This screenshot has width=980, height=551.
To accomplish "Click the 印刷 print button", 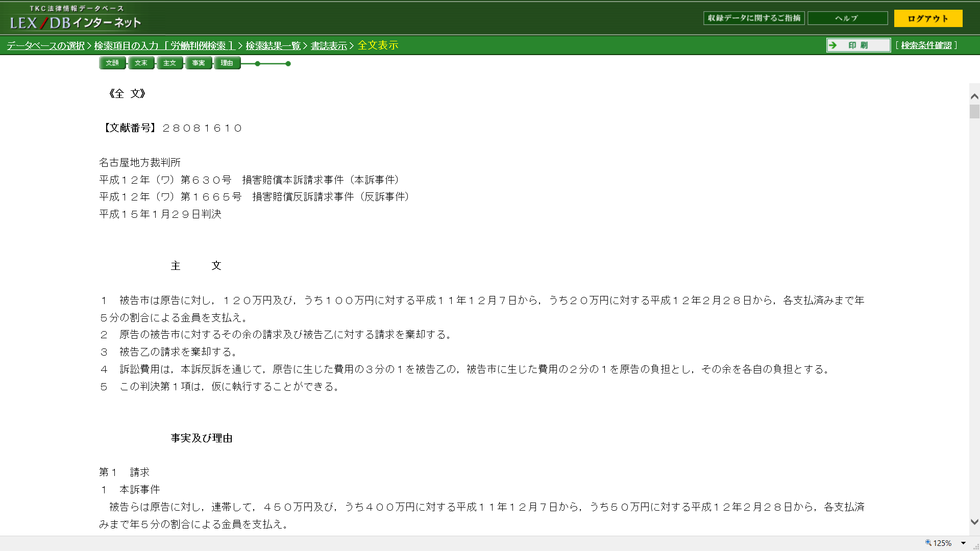I will [x=859, y=45].
